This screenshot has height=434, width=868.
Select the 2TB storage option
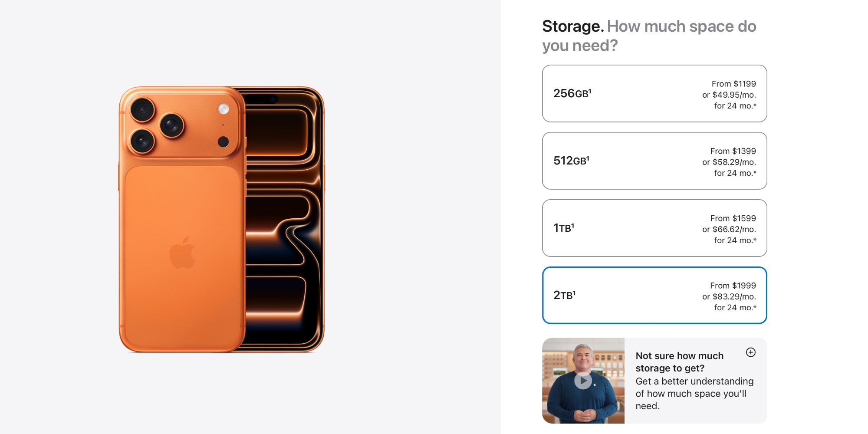point(654,296)
